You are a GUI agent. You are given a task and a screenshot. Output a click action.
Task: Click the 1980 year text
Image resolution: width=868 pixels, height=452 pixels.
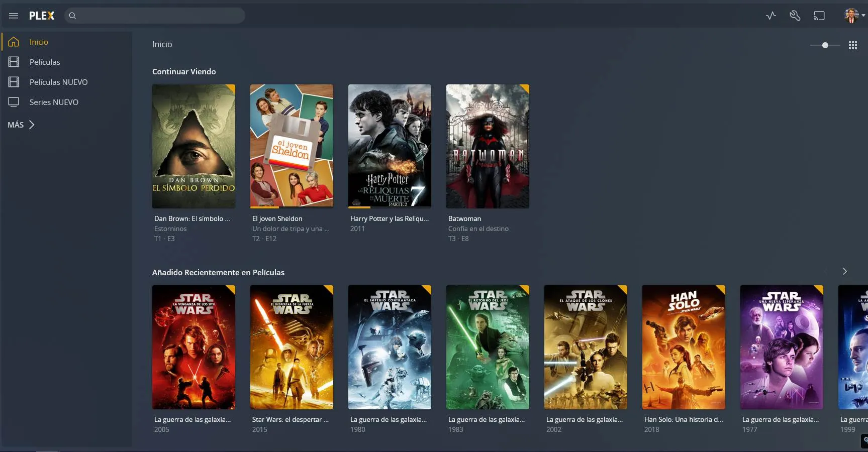358,429
